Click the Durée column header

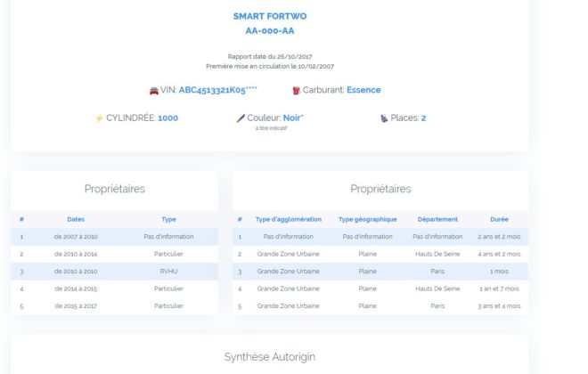[x=499, y=219]
